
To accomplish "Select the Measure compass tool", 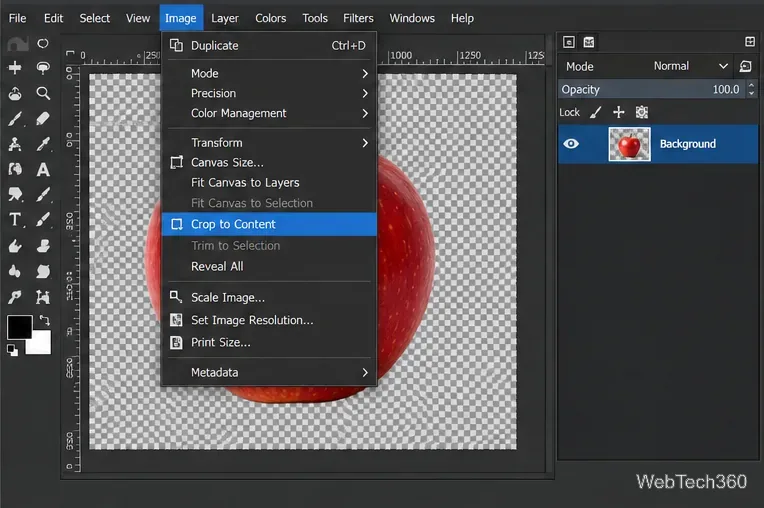I will [x=15, y=144].
